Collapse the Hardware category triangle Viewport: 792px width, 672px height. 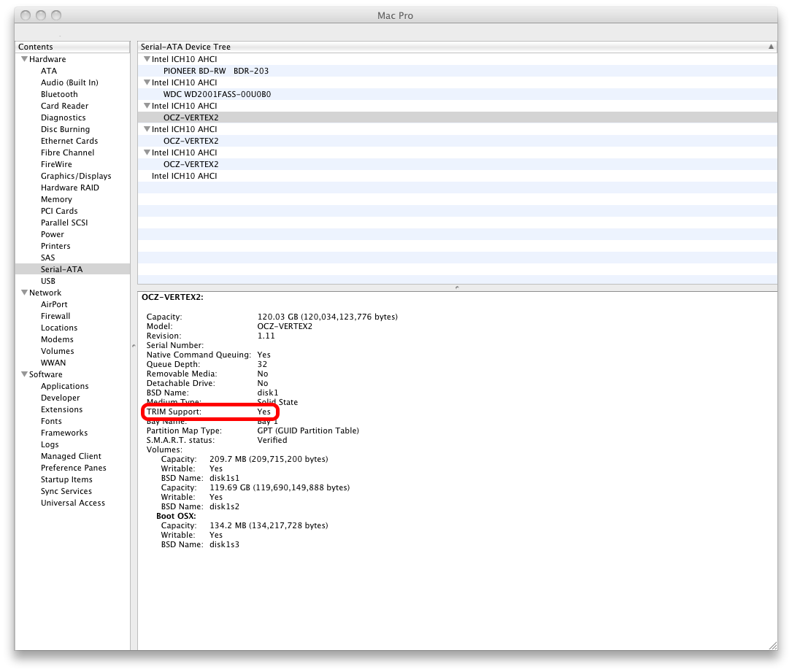(24, 59)
